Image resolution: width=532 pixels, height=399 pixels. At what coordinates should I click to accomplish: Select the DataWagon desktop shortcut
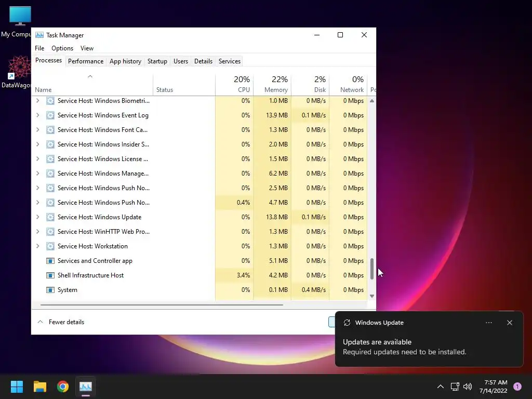coord(16,72)
